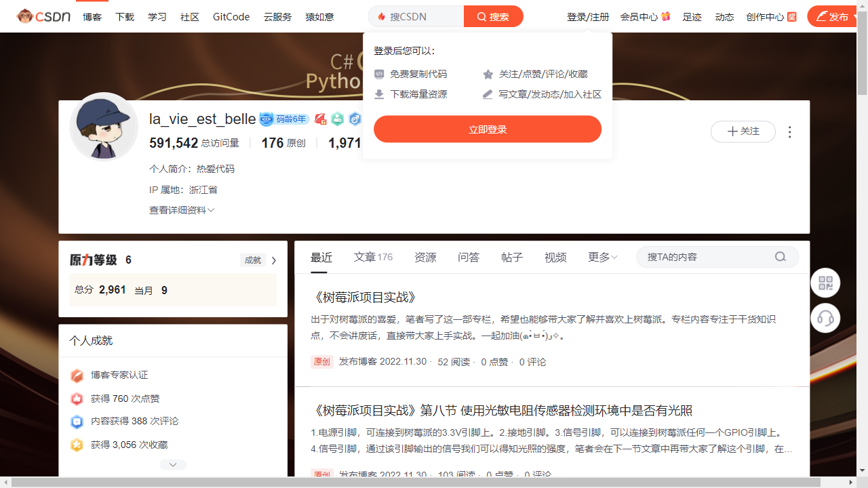The width and height of the screenshot is (868, 488).
Task: Click 176 原创 stat
Action: click(x=283, y=143)
